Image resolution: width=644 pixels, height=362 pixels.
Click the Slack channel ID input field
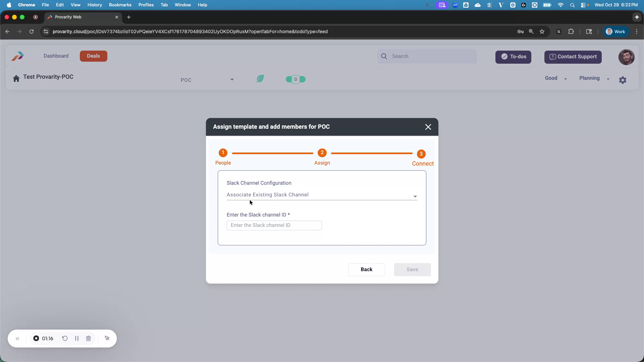(274, 225)
